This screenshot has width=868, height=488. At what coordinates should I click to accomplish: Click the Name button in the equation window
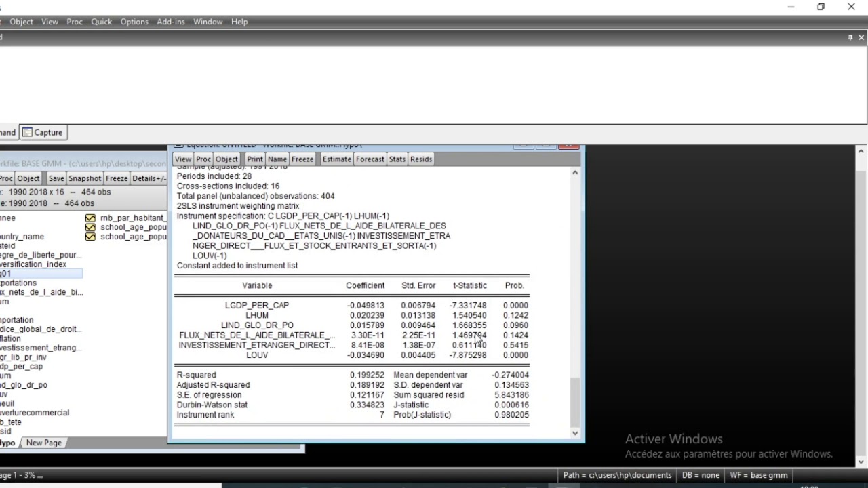pos(277,159)
